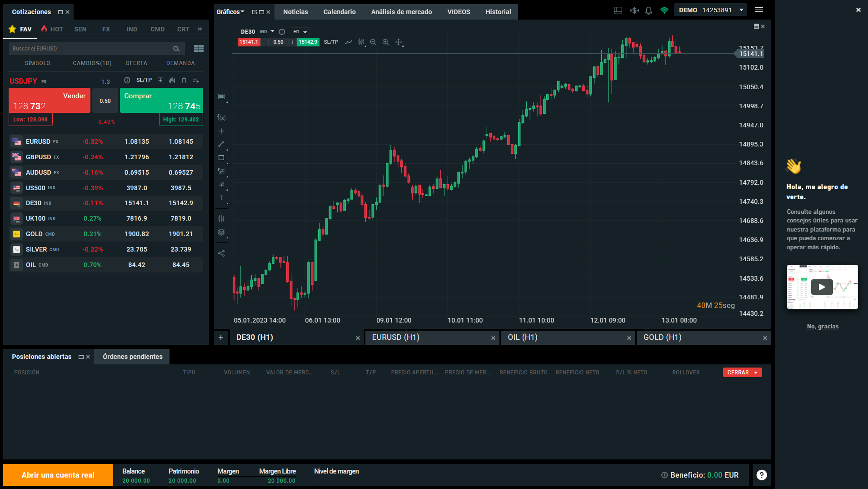Image resolution: width=868 pixels, height=489 pixels.
Task: Open the indicators f(x) tool
Action: 221,117
